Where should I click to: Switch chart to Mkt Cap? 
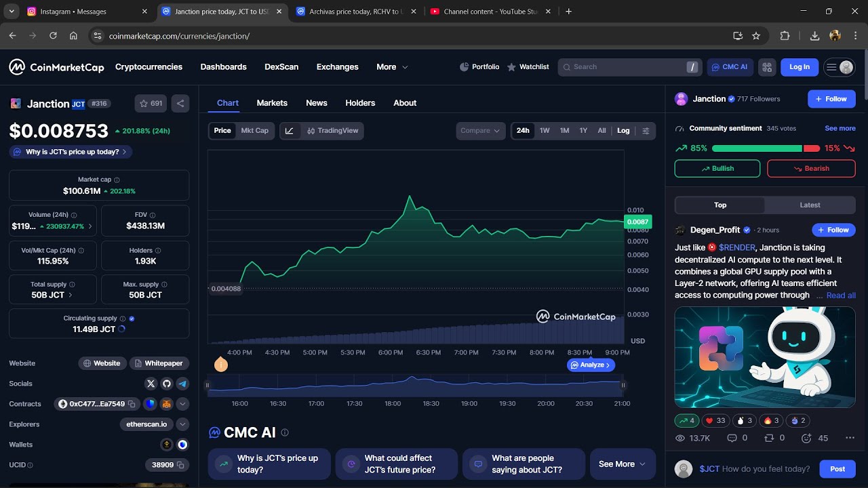pyautogui.click(x=254, y=131)
